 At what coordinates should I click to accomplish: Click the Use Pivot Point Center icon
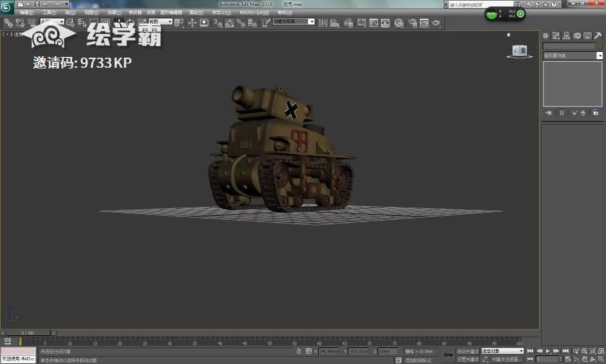178,23
